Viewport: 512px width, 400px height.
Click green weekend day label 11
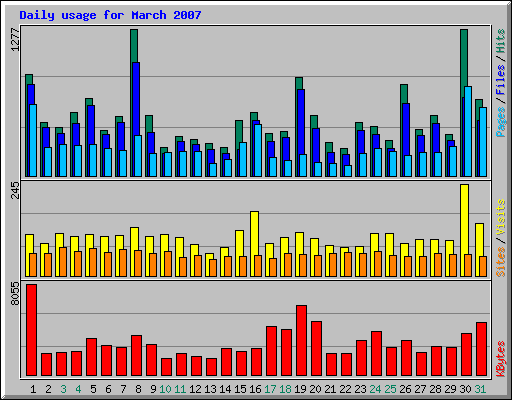(180, 389)
